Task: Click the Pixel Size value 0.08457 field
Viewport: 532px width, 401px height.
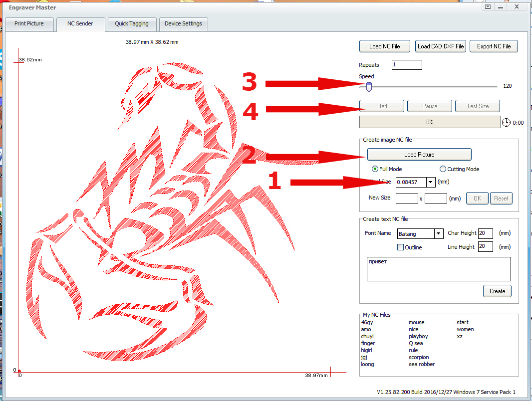Action: point(411,182)
